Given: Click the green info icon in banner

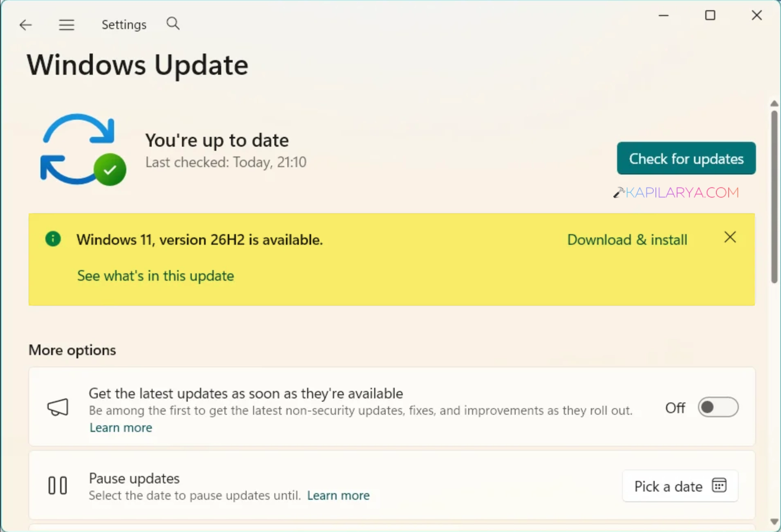Looking at the screenshot, I should pyautogui.click(x=53, y=239).
